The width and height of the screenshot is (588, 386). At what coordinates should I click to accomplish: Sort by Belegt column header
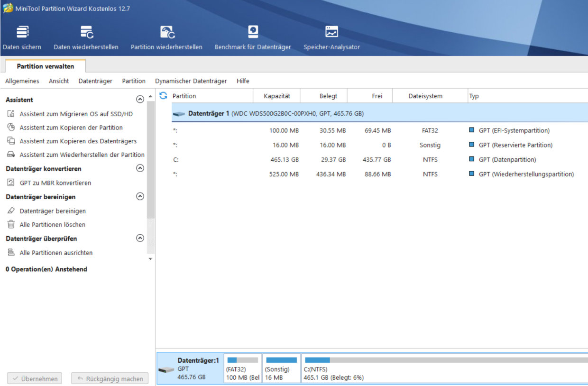[324, 96]
